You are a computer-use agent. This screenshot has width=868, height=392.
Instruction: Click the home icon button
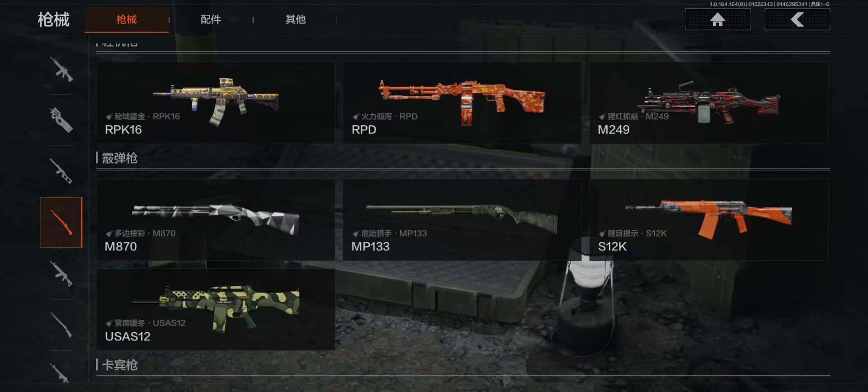click(717, 19)
